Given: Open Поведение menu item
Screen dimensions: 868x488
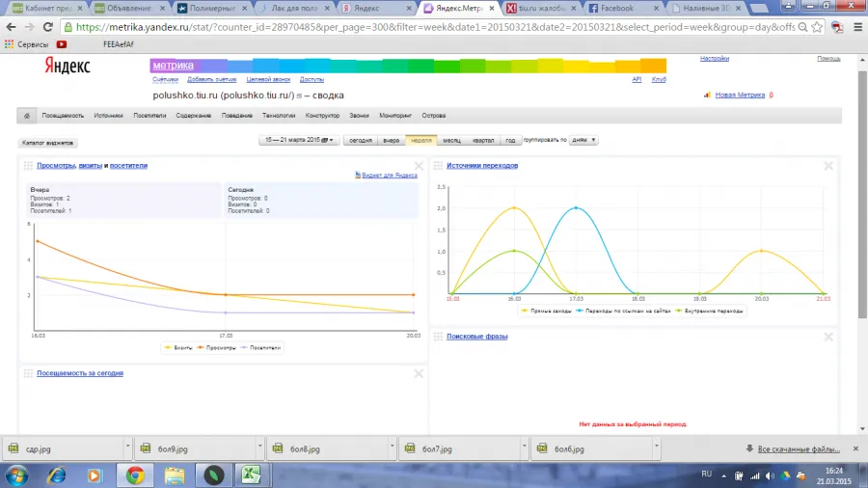Looking at the screenshot, I should [237, 116].
